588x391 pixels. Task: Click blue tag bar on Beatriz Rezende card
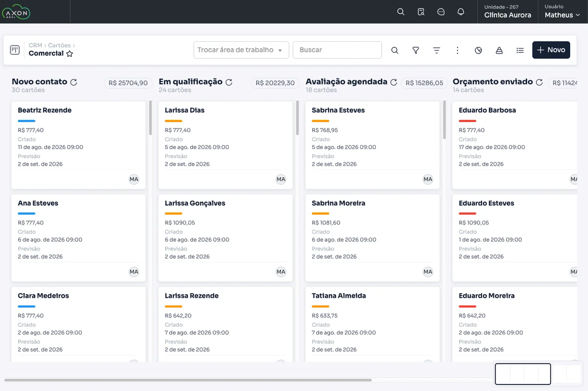click(x=27, y=121)
